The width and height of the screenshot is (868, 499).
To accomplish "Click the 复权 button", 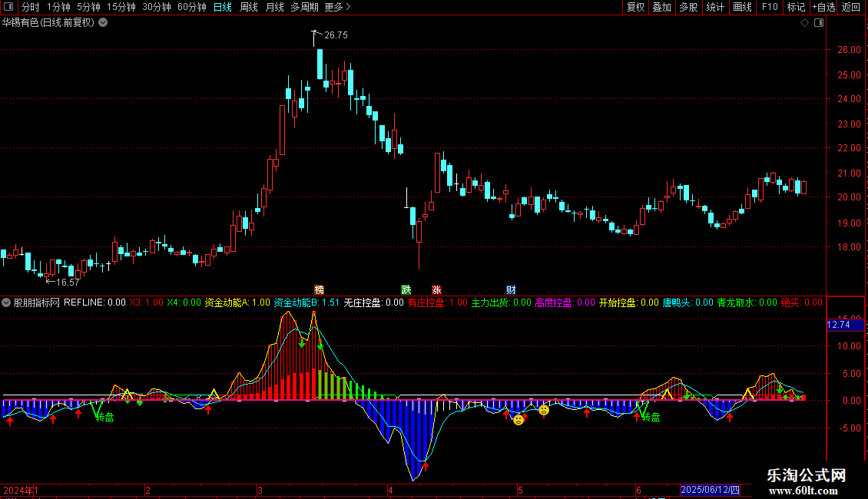I will pos(635,7).
